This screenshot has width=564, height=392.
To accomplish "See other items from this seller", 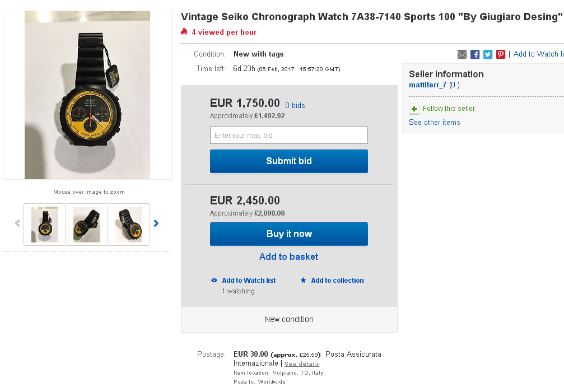I will pos(434,123).
